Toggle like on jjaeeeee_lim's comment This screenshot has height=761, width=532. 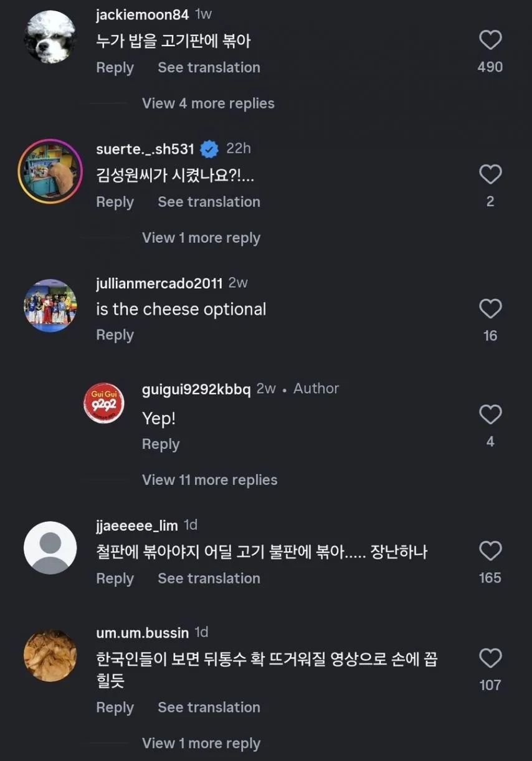coord(490,551)
